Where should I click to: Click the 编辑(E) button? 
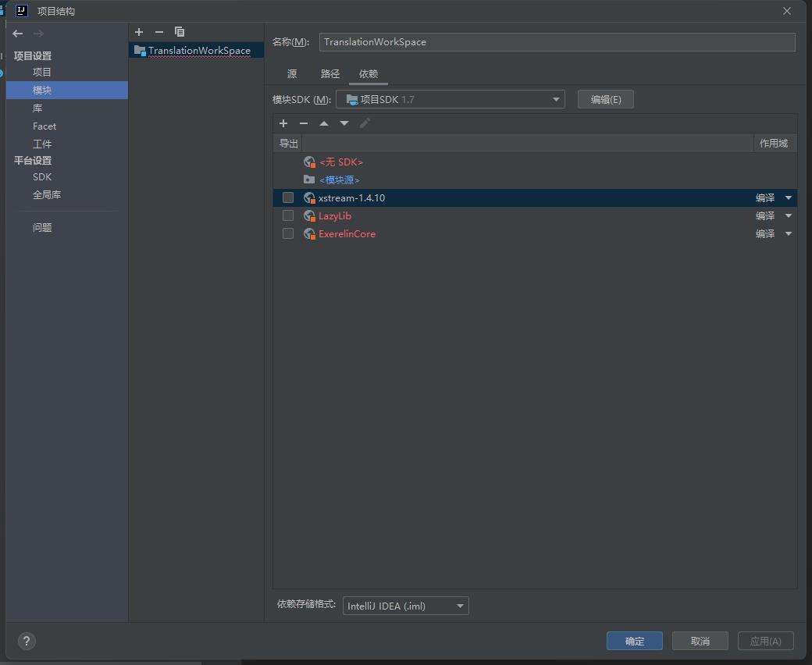[x=605, y=99]
